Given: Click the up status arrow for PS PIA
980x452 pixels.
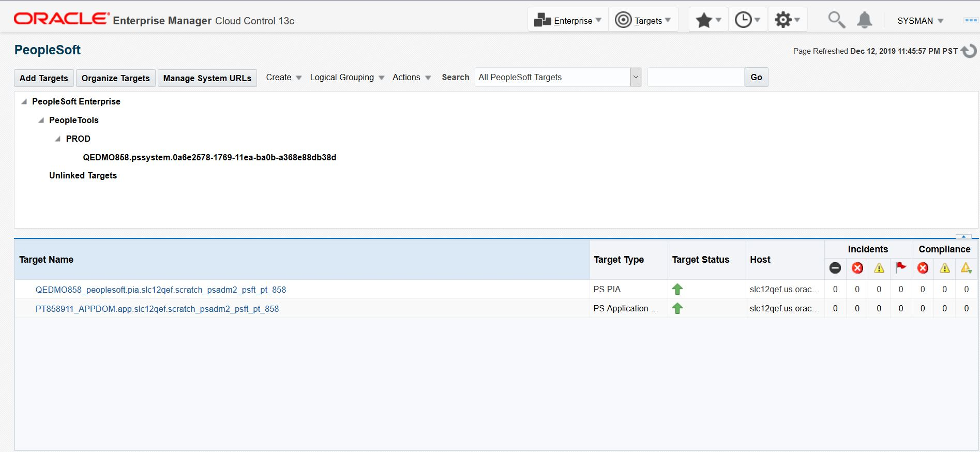Looking at the screenshot, I should click(x=677, y=290).
